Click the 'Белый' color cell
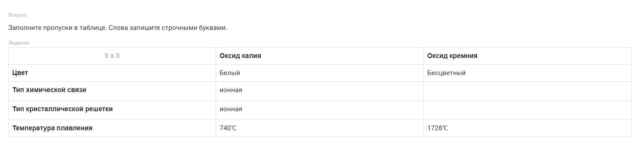Image resolution: width=644 pixels, height=155 pixels. pos(230,73)
